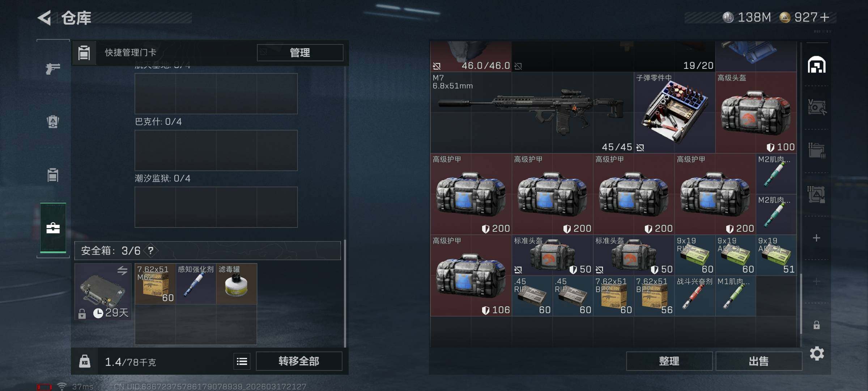Click the 整理 sort button
Screen dimensions: 868x391
coord(669,361)
